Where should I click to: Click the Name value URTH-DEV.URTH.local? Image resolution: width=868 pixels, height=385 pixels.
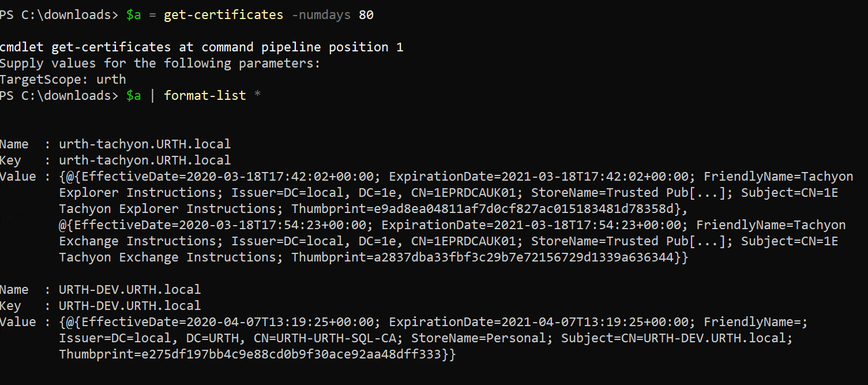tap(130, 290)
